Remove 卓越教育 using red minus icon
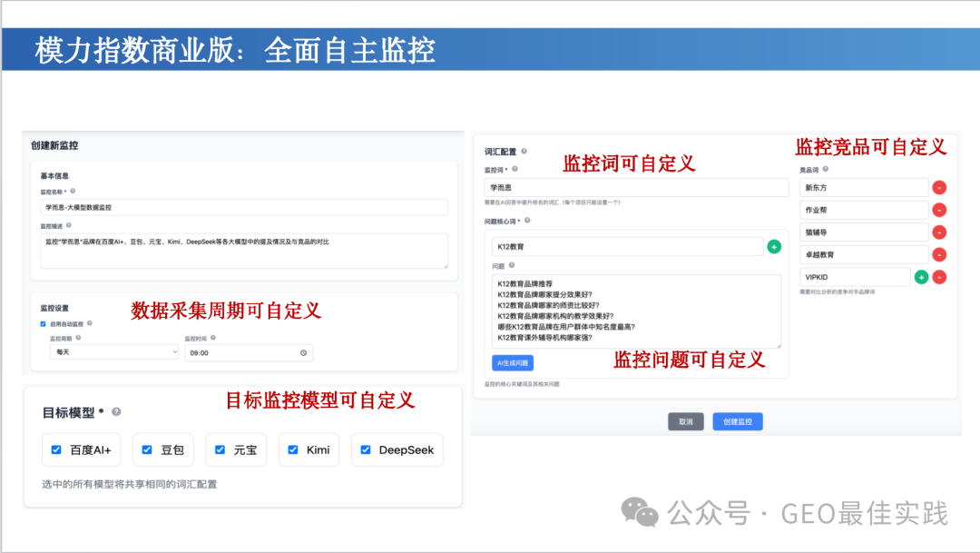 [939, 254]
